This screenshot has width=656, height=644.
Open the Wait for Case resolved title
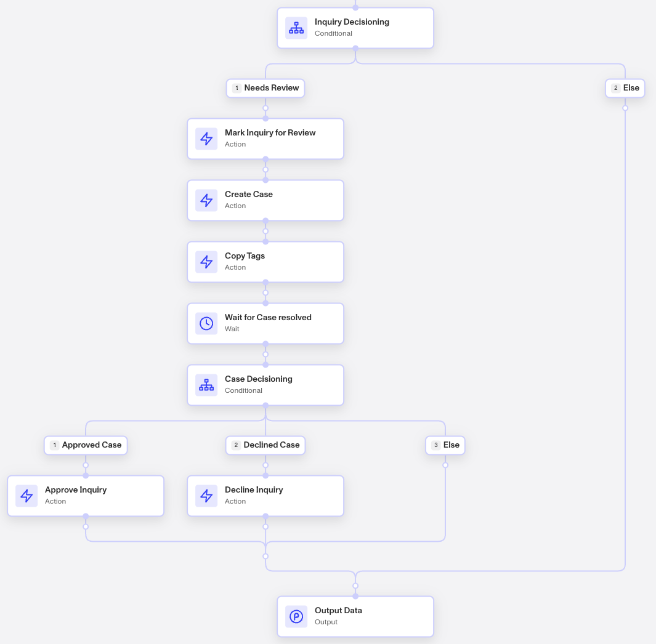(x=268, y=318)
